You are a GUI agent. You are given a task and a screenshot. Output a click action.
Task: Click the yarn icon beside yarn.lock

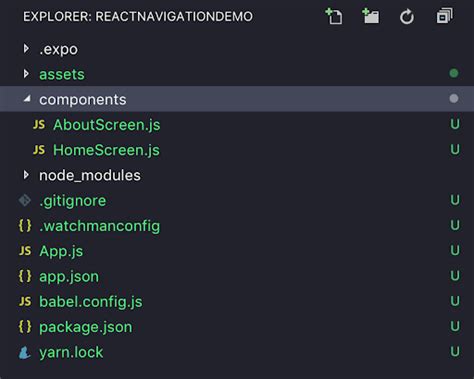[x=24, y=353]
